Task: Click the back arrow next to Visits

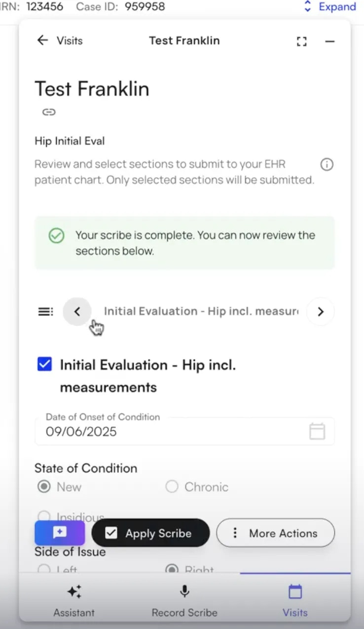Action: tap(42, 40)
